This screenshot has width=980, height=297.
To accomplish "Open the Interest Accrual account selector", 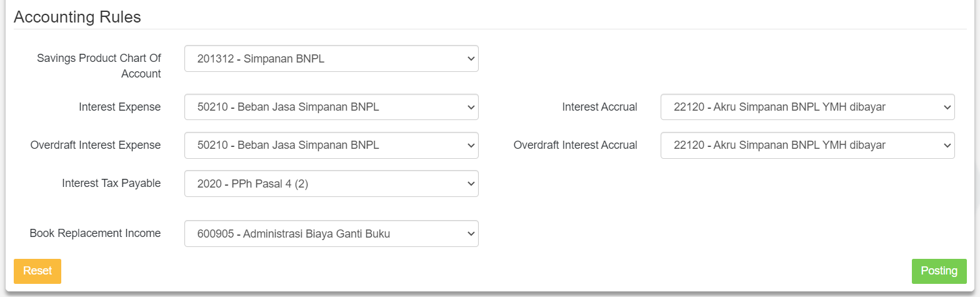I will click(807, 108).
